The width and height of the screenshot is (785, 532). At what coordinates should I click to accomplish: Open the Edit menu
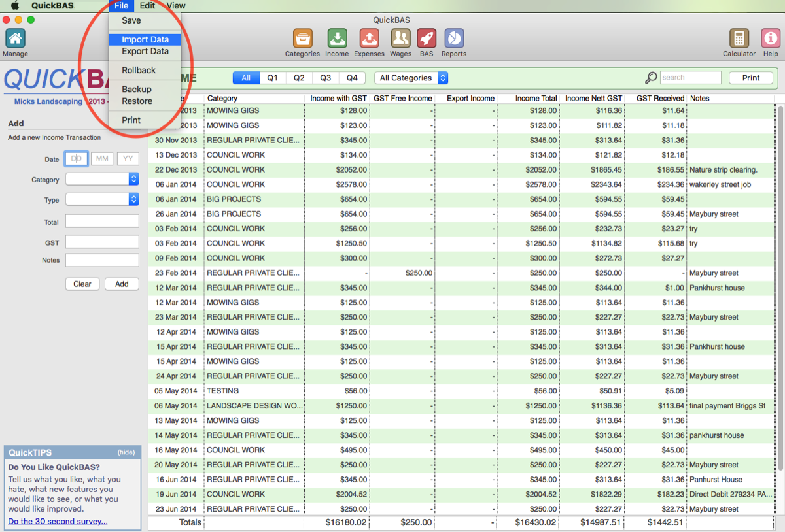click(147, 6)
